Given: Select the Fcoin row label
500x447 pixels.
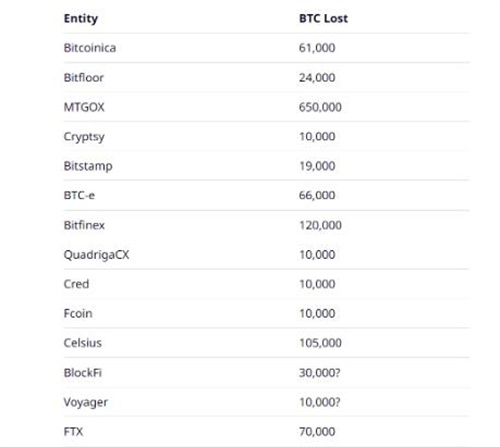Looking at the screenshot, I should click(x=78, y=313).
